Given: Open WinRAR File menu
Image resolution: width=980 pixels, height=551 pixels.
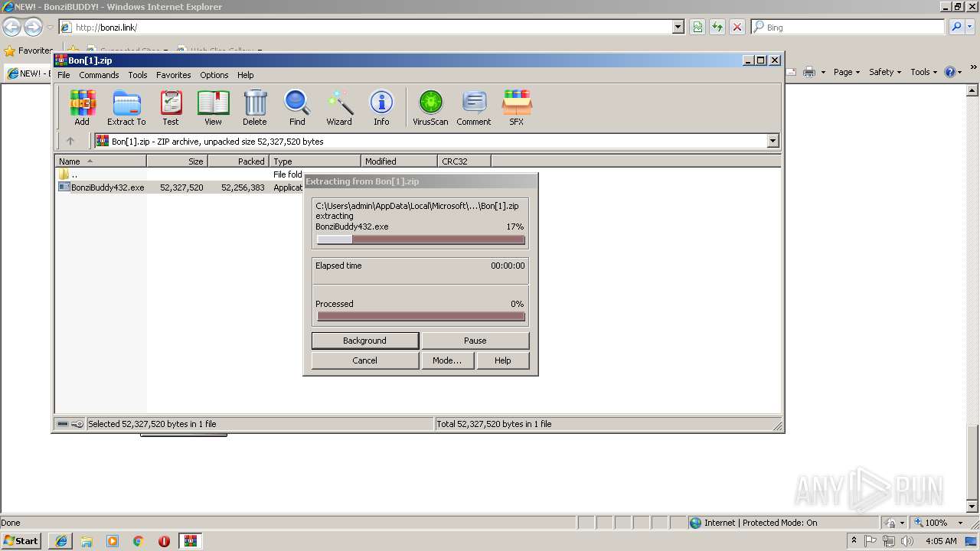Looking at the screenshot, I should click(64, 75).
